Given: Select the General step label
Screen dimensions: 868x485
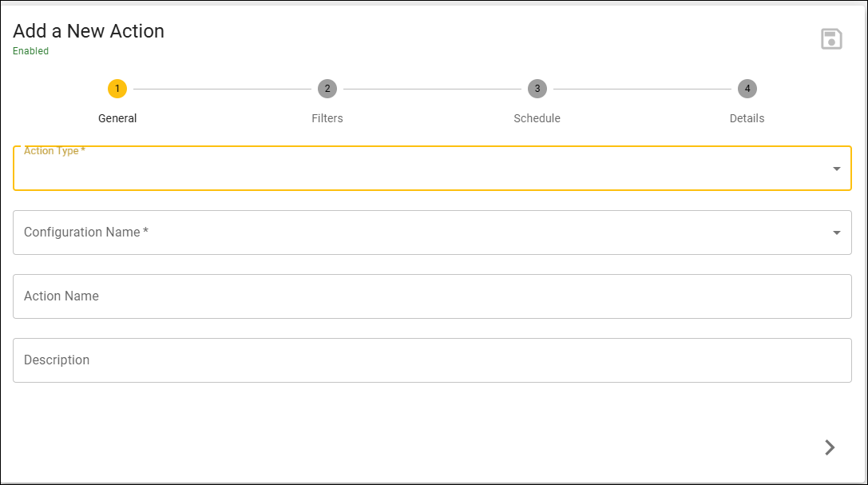Looking at the screenshot, I should (117, 118).
